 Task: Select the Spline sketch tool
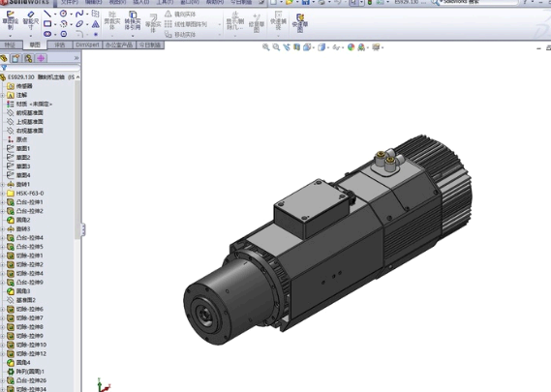coord(79,14)
